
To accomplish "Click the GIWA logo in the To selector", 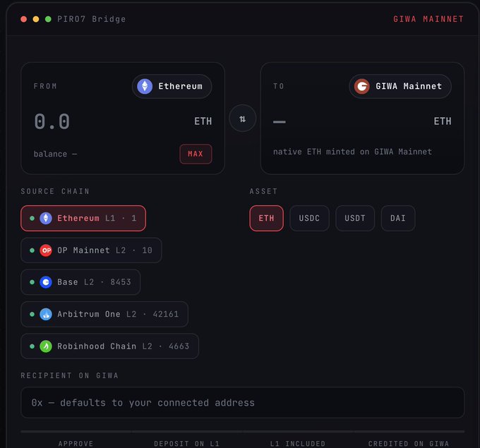I will click(362, 86).
